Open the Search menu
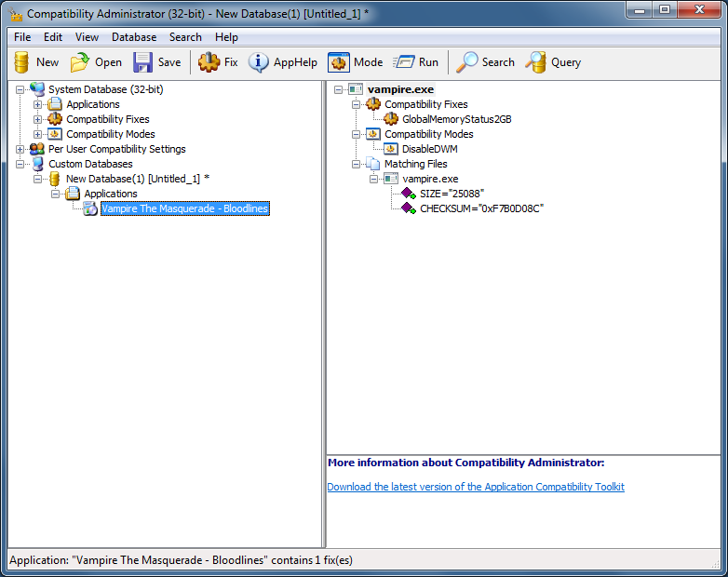 [185, 37]
